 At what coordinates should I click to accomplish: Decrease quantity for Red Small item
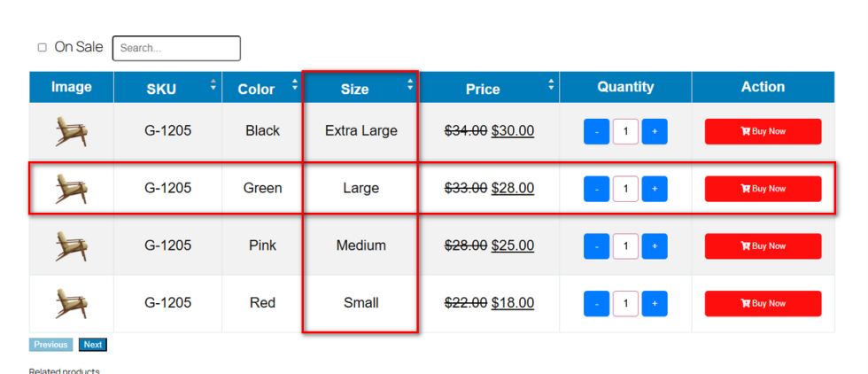[597, 304]
